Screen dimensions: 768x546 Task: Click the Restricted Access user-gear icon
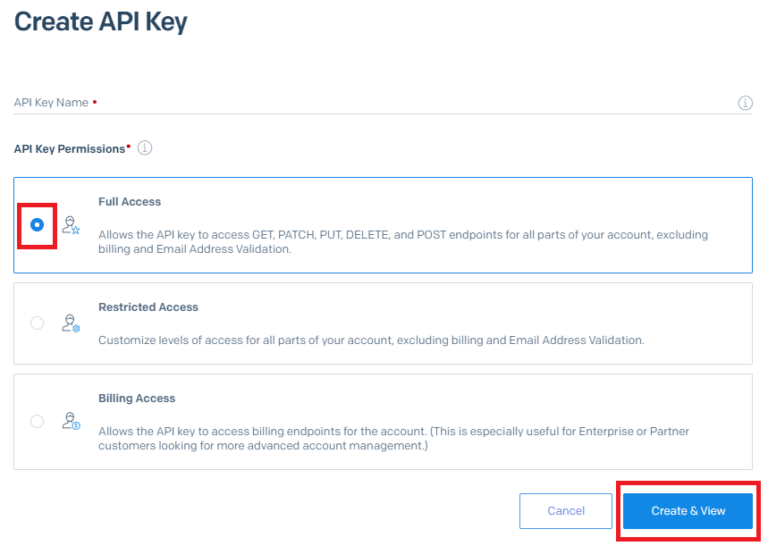pos(70,323)
